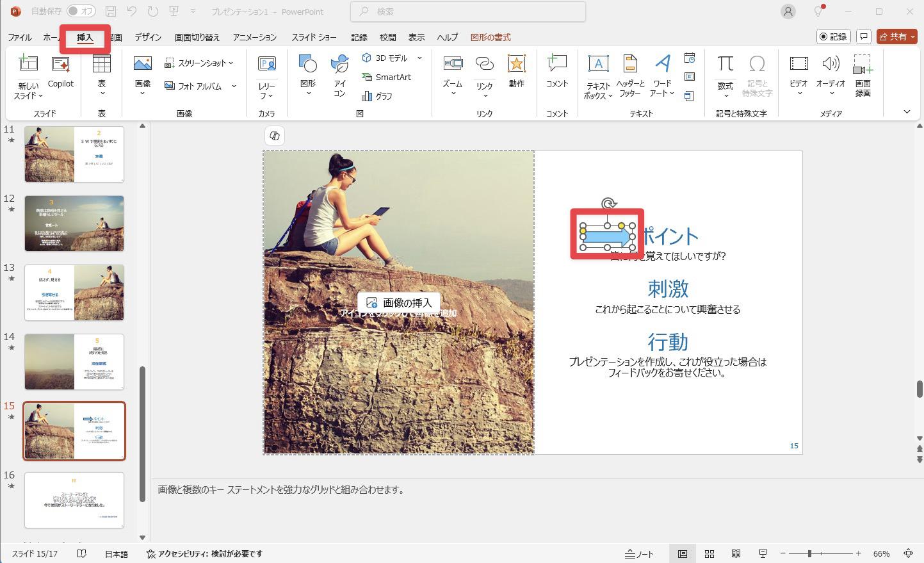Insert a 3D model (3D モデル)

click(385, 58)
